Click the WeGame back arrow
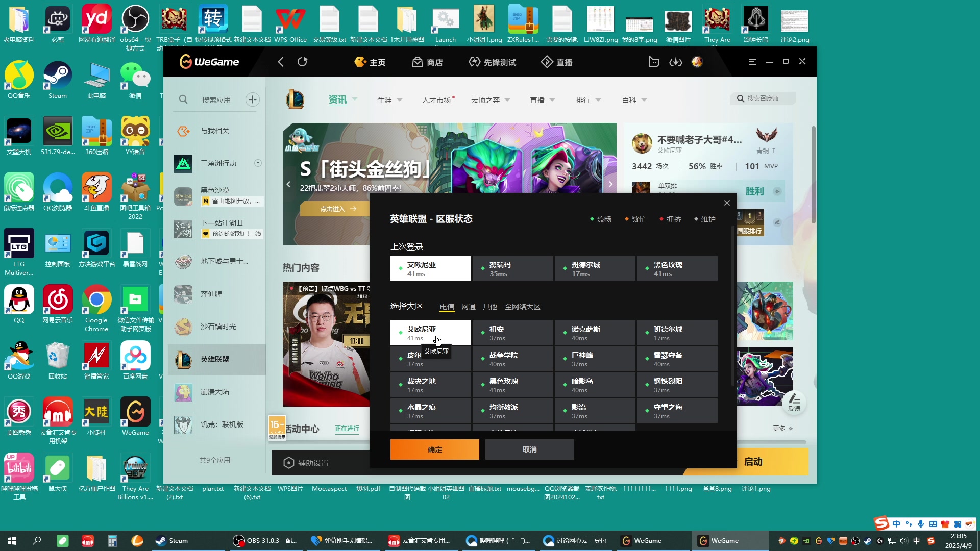 coord(281,62)
